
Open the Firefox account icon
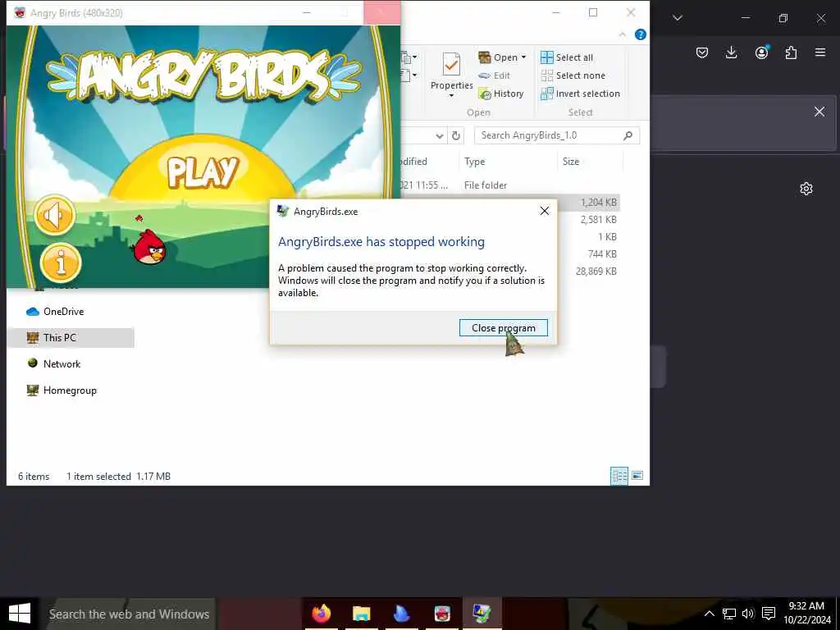click(761, 52)
